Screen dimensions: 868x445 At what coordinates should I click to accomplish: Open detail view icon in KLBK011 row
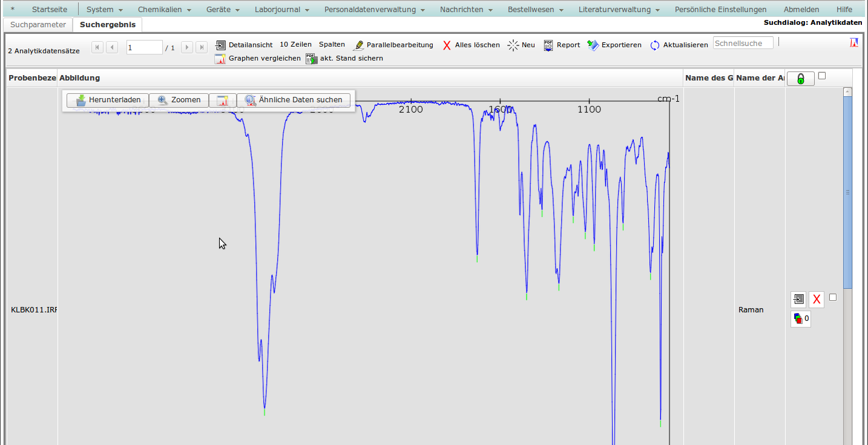click(x=798, y=299)
